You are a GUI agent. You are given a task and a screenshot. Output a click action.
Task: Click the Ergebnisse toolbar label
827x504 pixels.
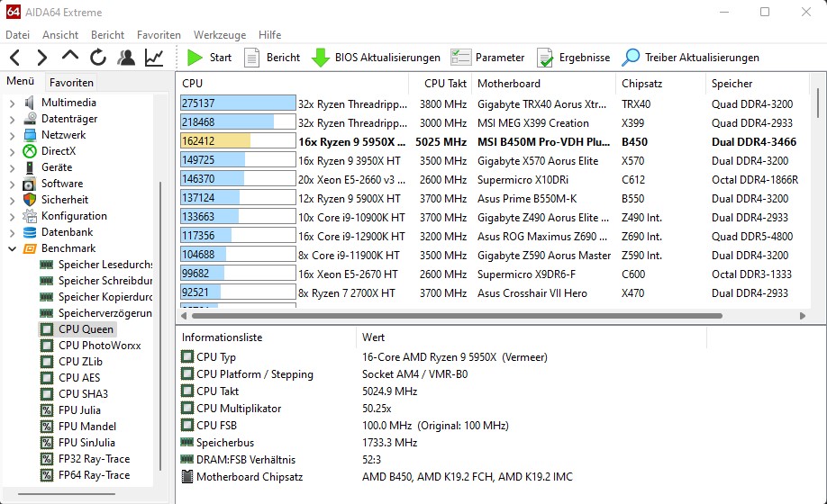(585, 58)
